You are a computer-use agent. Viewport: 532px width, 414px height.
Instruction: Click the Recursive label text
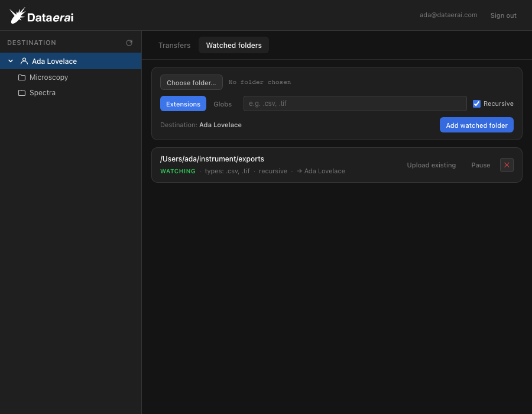coord(498,103)
